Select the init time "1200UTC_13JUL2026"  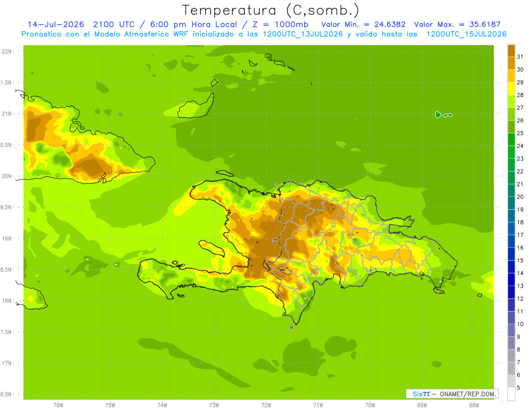coord(303,34)
